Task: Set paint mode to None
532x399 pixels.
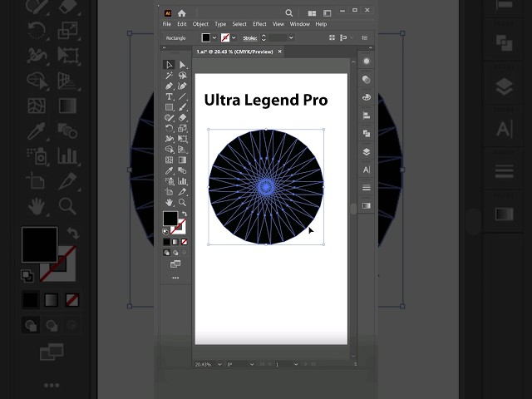Action: [x=184, y=242]
